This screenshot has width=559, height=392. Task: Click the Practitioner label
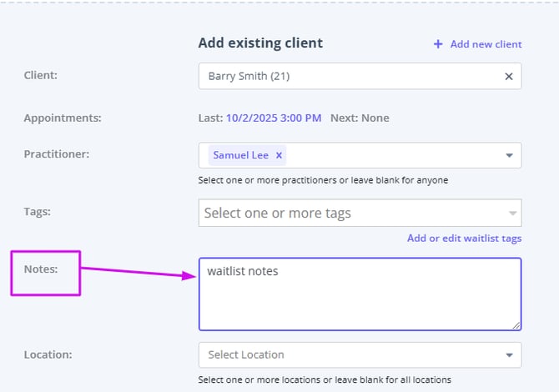(x=57, y=154)
